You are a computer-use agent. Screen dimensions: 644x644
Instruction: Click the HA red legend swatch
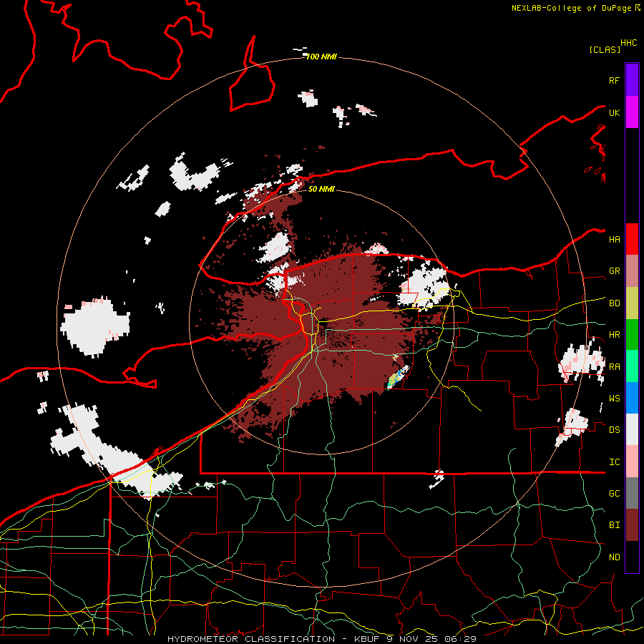pos(632,239)
